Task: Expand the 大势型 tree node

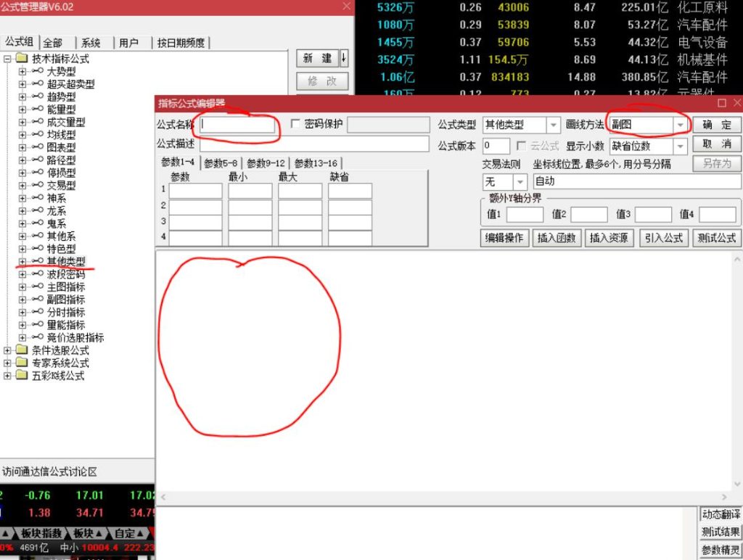Action: tap(22, 71)
